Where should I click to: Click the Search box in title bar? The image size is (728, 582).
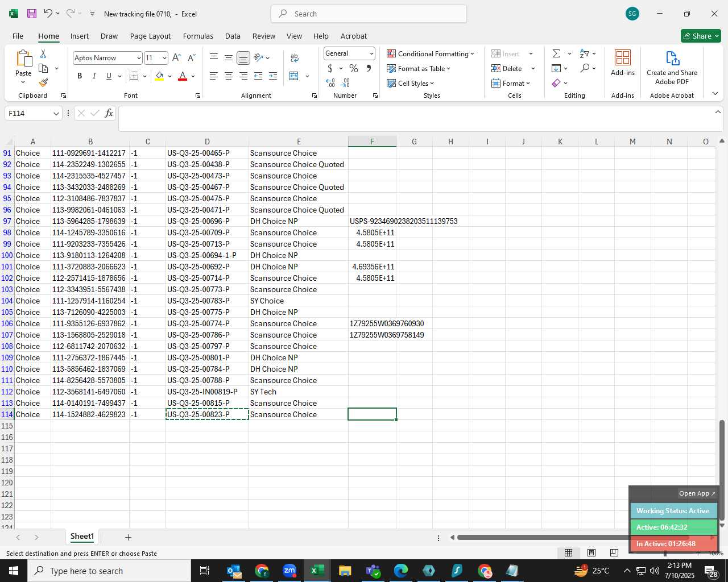pyautogui.click(x=369, y=14)
